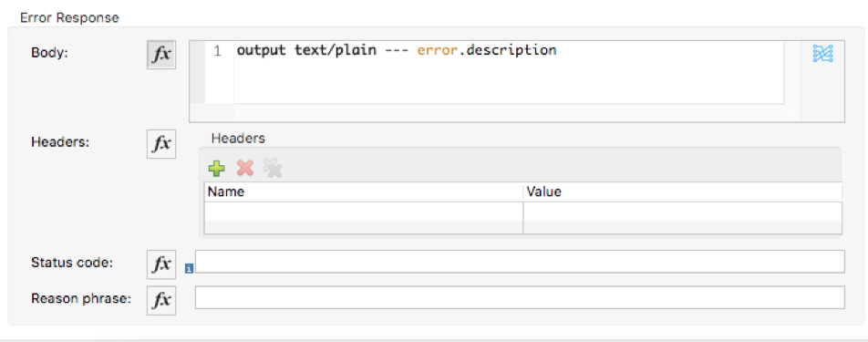
Task: Toggle the fx expression button for Reason phrase
Action: [161, 300]
